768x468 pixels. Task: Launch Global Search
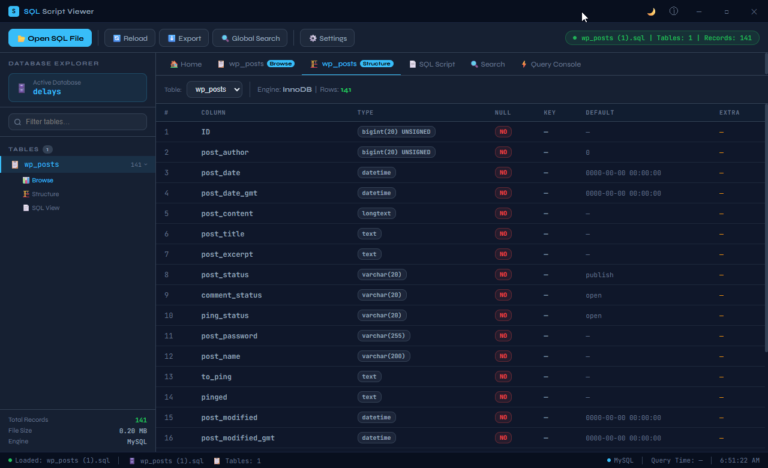[250, 38]
